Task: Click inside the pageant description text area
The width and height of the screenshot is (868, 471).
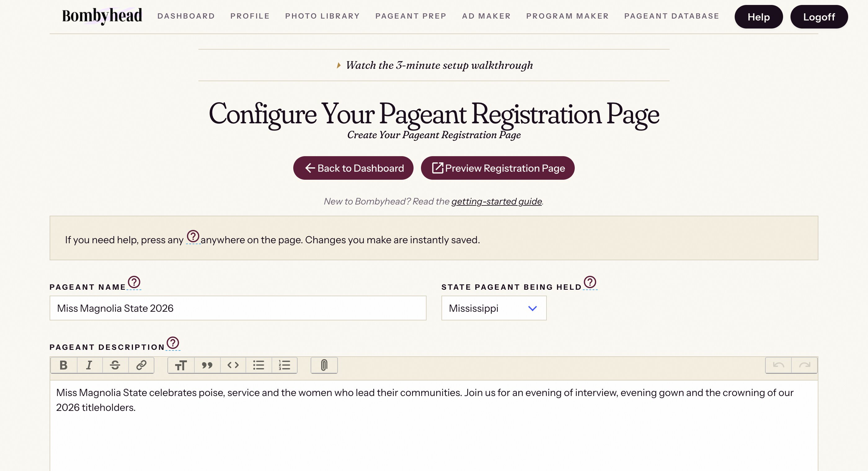Action: click(x=434, y=426)
